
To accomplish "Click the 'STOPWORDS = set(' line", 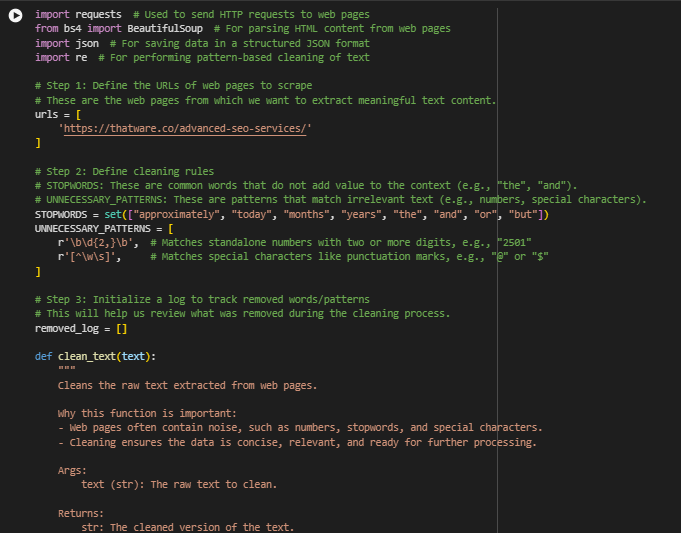I will coord(292,215).
